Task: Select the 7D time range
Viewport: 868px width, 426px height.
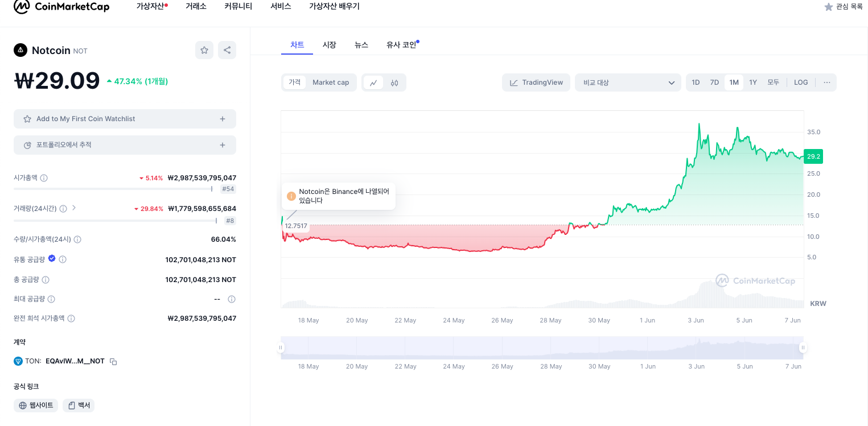Action: (714, 82)
